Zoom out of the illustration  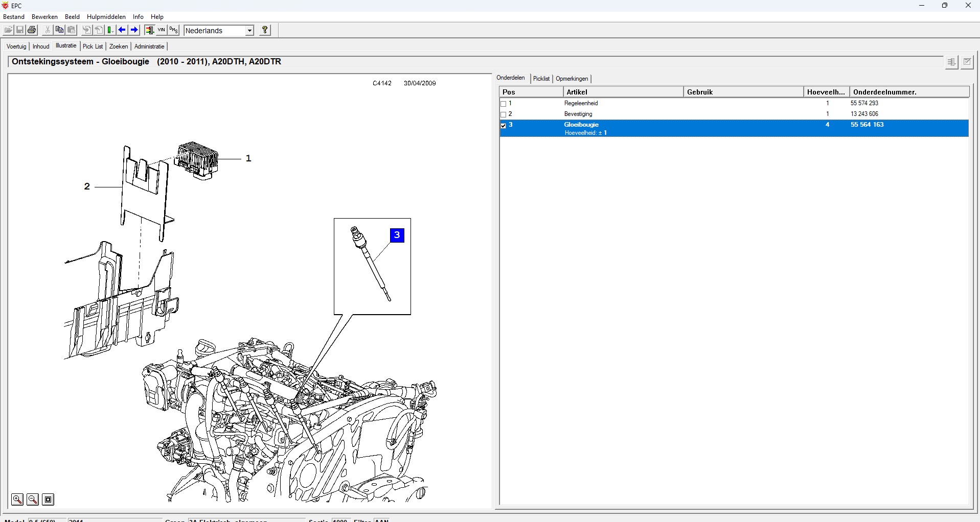coord(33,500)
